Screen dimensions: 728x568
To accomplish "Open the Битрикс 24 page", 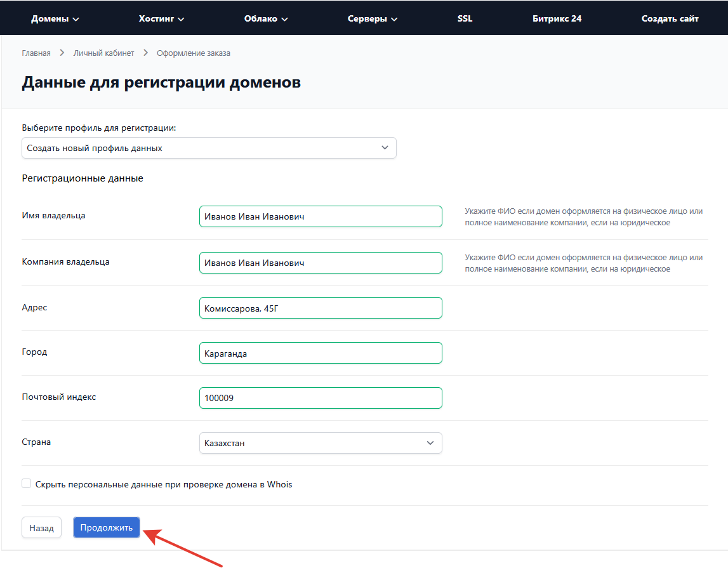I will pyautogui.click(x=557, y=18).
